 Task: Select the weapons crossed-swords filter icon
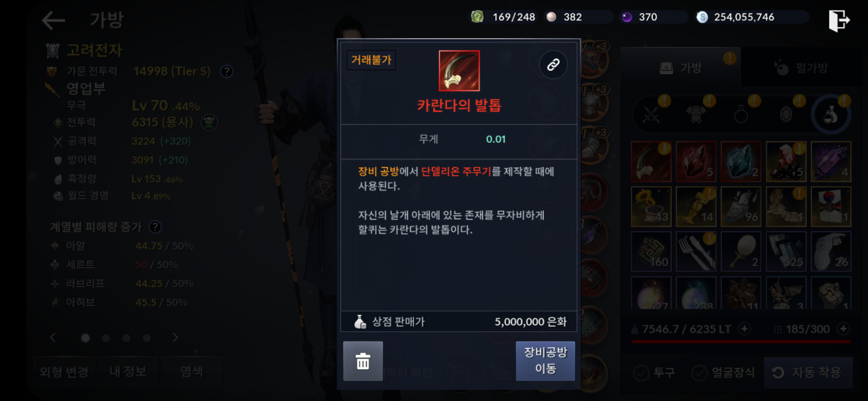point(651,115)
